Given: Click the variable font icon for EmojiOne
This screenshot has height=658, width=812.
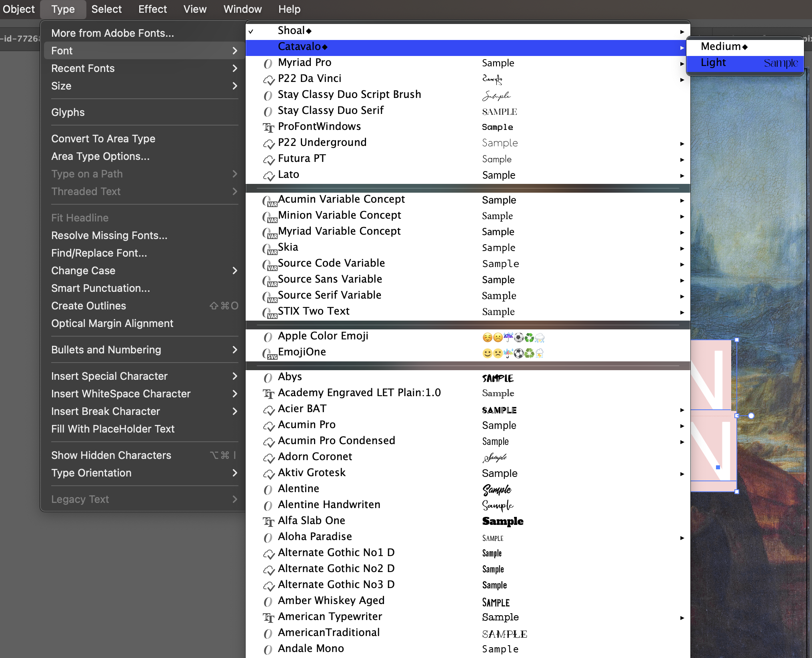Looking at the screenshot, I should coord(269,352).
